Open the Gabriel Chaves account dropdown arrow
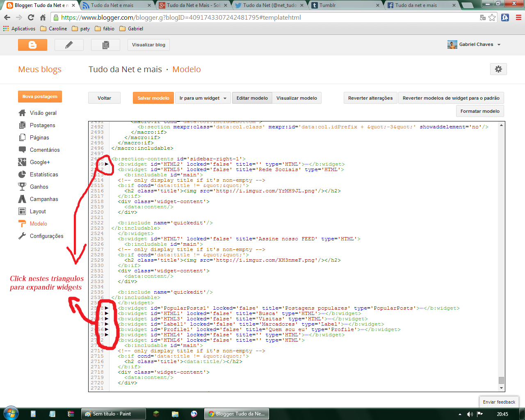This screenshot has width=525, height=420. [499, 45]
